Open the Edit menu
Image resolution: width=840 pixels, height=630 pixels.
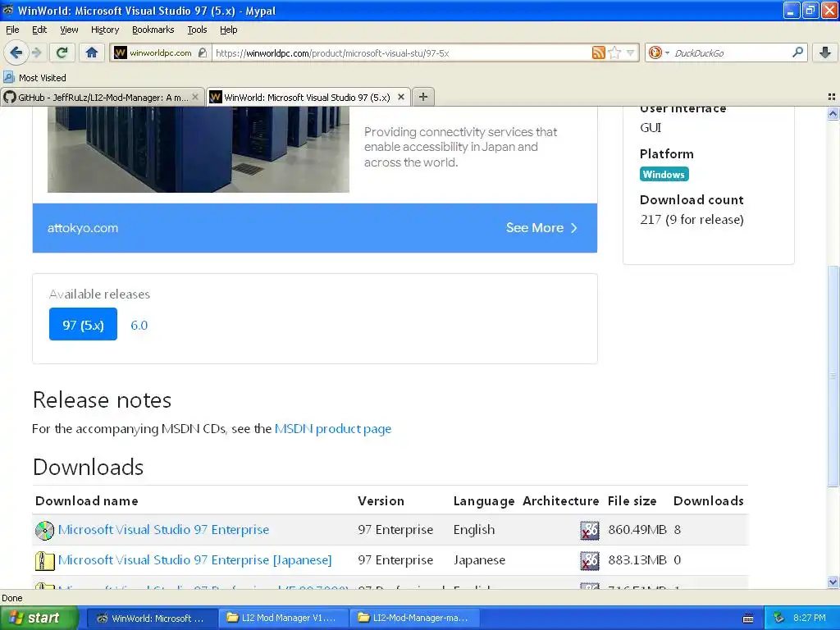pyautogui.click(x=39, y=30)
